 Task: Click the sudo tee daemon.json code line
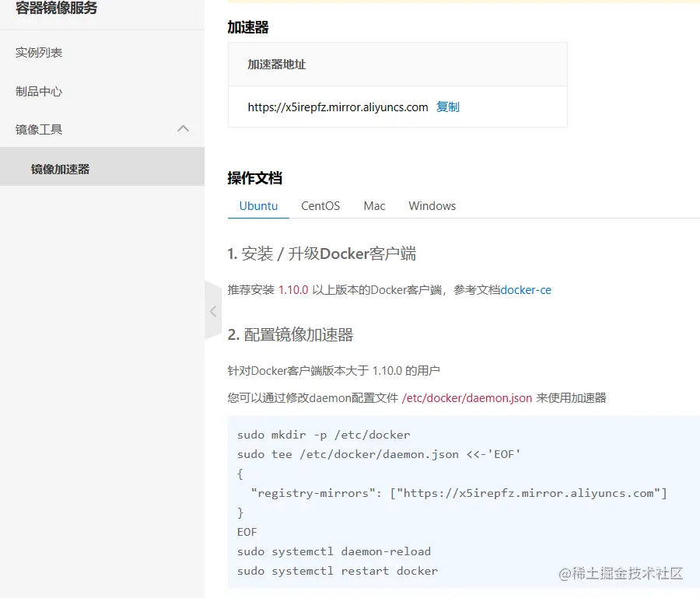click(379, 454)
